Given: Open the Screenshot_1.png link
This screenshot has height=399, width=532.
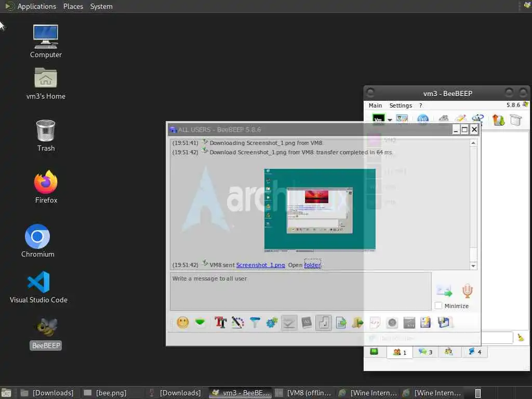Looking at the screenshot, I should pos(261,265).
